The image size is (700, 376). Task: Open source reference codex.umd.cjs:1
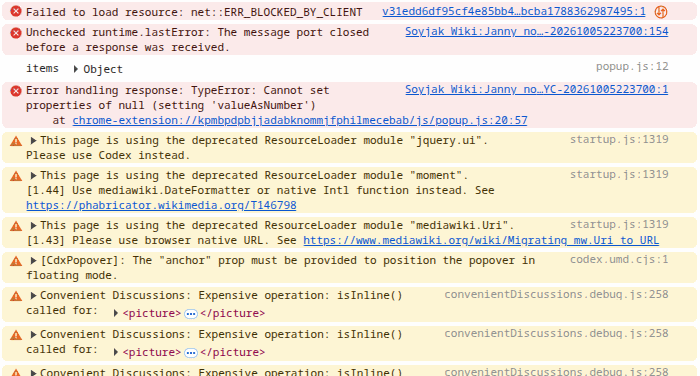point(619,259)
